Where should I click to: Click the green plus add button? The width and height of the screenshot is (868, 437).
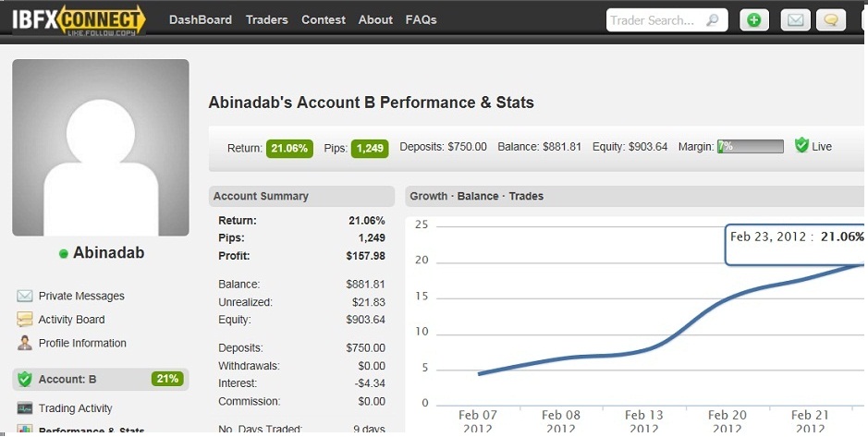tap(754, 19)
